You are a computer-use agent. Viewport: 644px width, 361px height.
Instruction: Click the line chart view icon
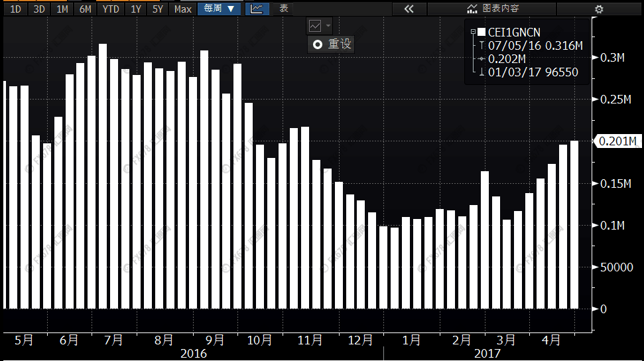pos(257,9)
